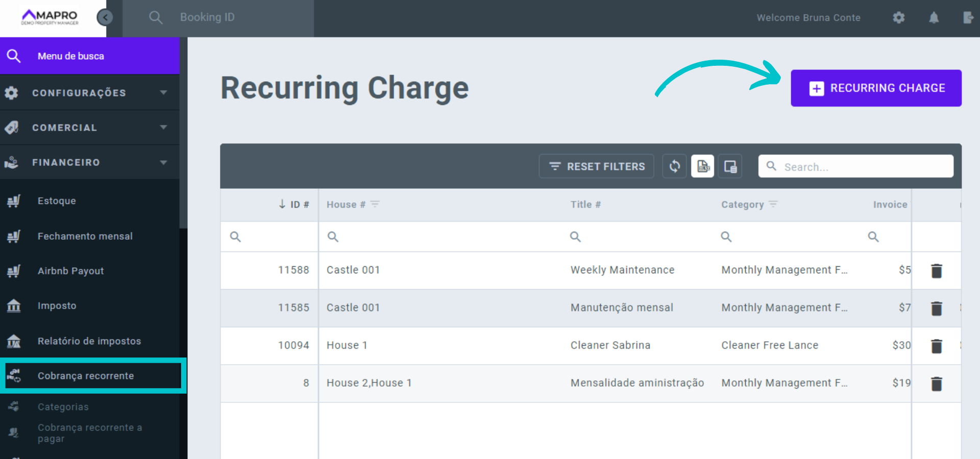Add a new Recurring Charge
980x459 pixels.
point(876,88)
